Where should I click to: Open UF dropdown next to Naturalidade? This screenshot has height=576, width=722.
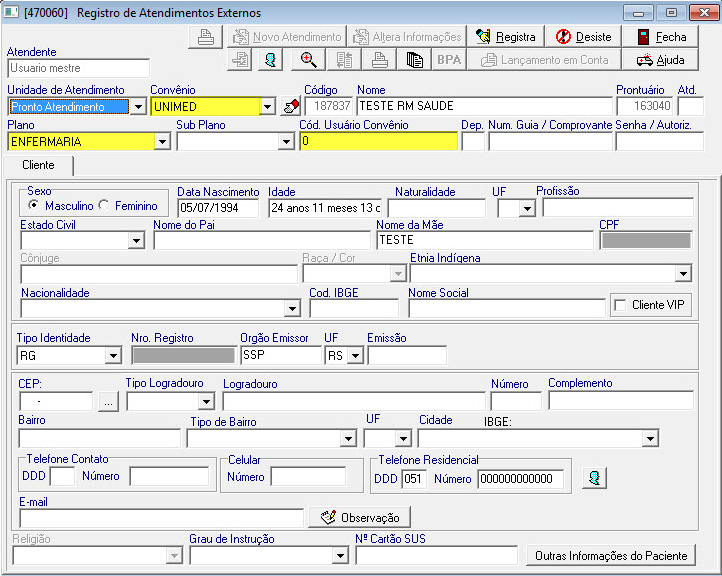click(x=527, y=209)
